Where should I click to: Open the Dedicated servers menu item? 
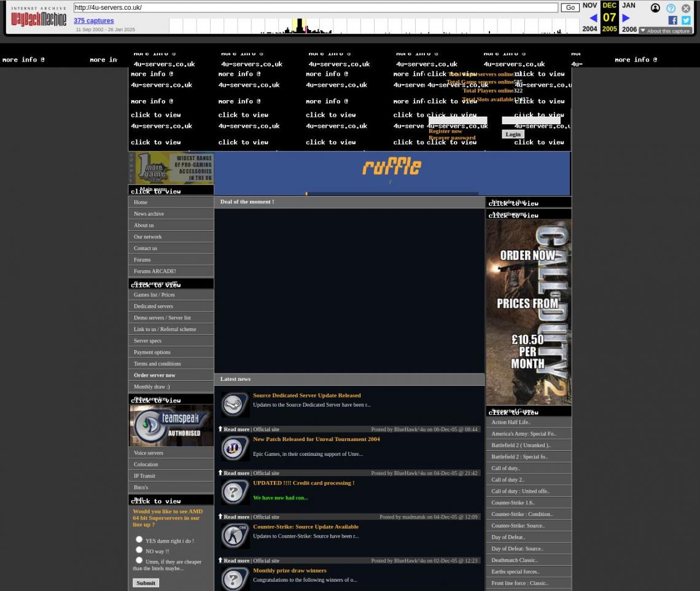(171, 307)
